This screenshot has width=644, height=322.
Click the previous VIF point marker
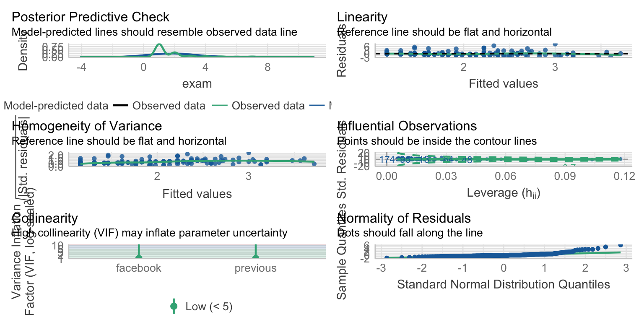(255, 256)
